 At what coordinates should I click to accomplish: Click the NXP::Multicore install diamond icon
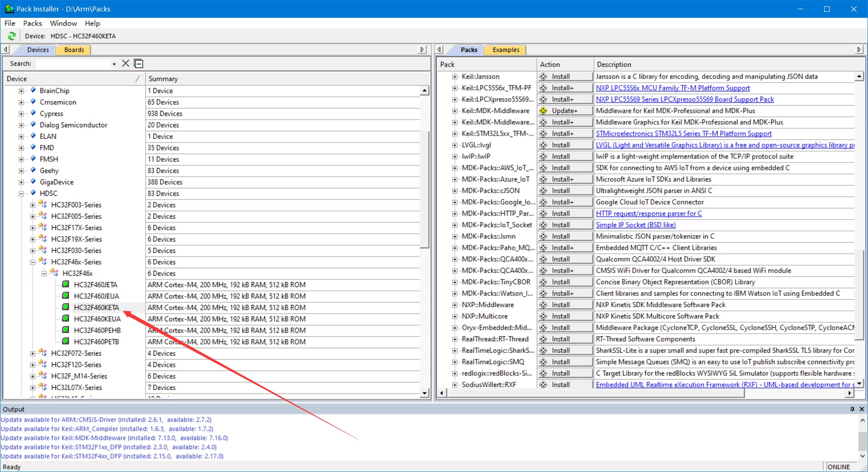[543, 316]
